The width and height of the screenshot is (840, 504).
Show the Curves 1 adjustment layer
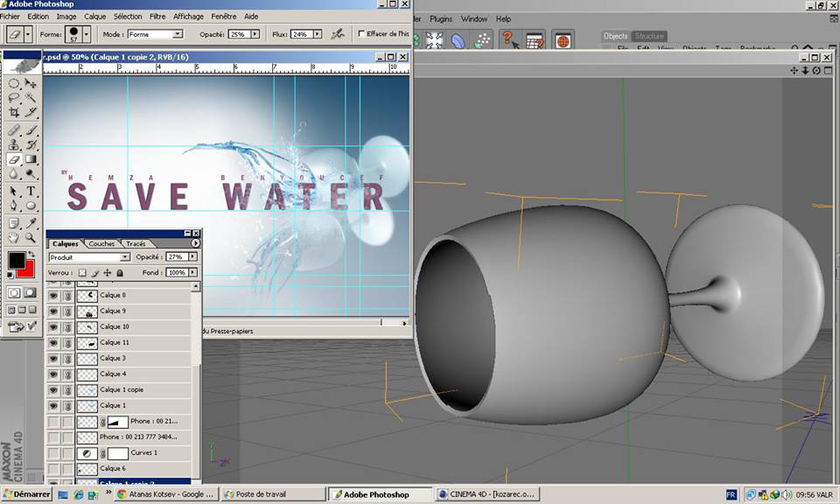(54, 453)
